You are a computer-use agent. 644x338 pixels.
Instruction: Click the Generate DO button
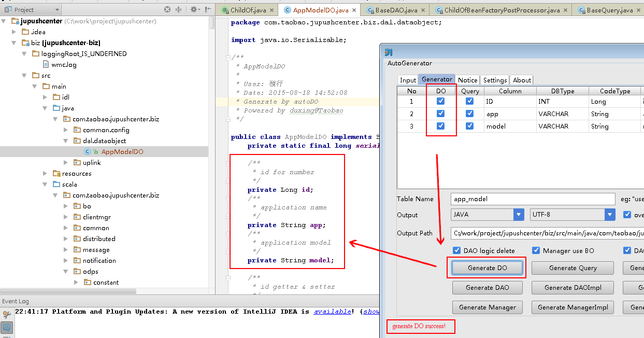click(x=487, y=268)
